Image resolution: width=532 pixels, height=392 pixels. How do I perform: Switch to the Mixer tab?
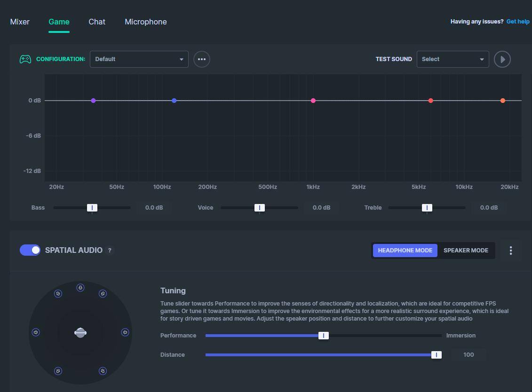[20, 22]
